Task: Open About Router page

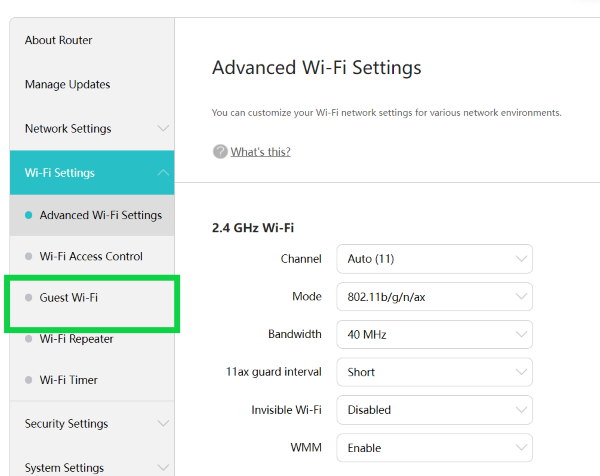Action: (58, 40)
